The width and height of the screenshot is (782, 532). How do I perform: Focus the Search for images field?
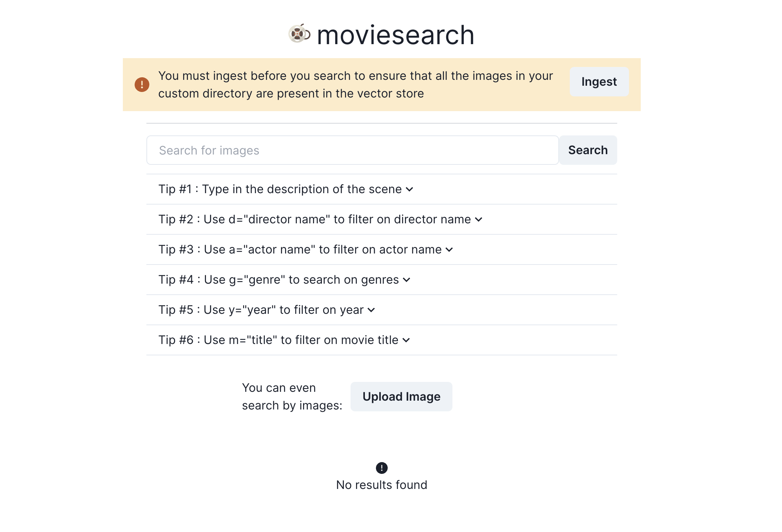tap(352, 150)
